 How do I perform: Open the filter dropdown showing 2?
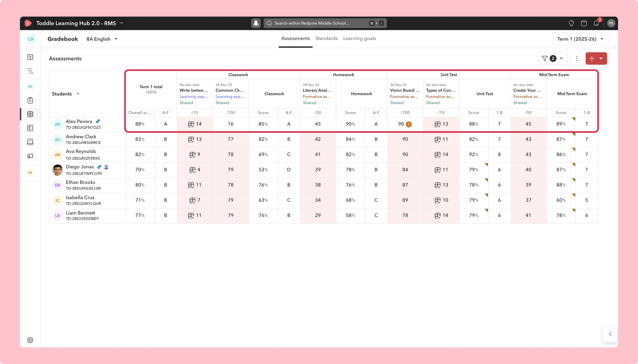click(x=553, y=59)
